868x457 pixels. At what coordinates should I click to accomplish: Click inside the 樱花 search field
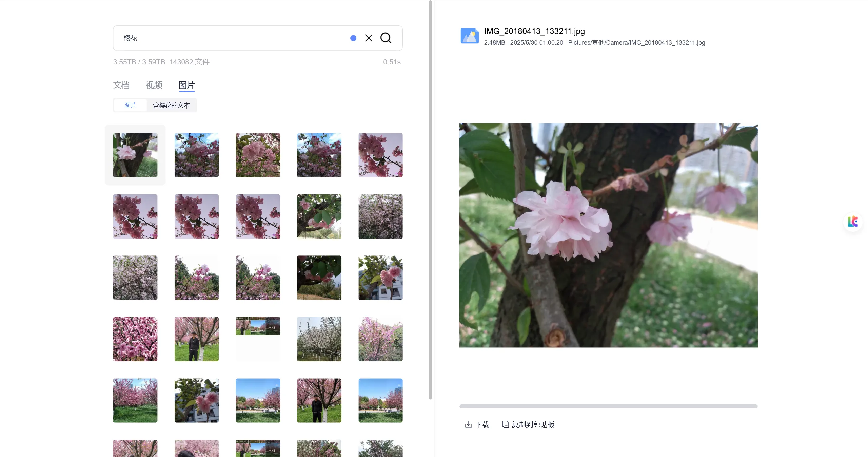pos(231,38)
